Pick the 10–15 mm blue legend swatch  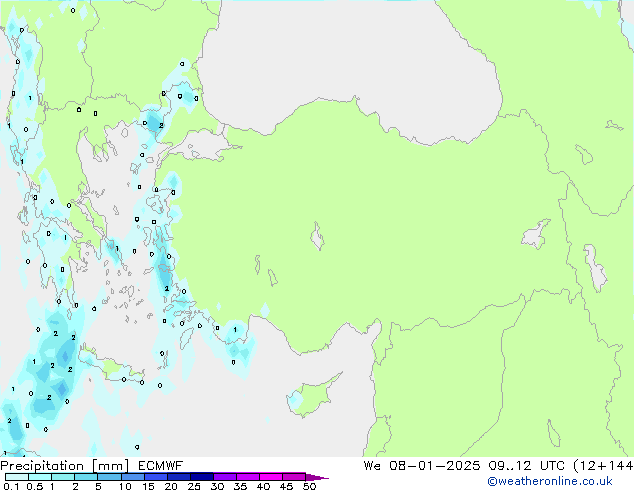133,477
